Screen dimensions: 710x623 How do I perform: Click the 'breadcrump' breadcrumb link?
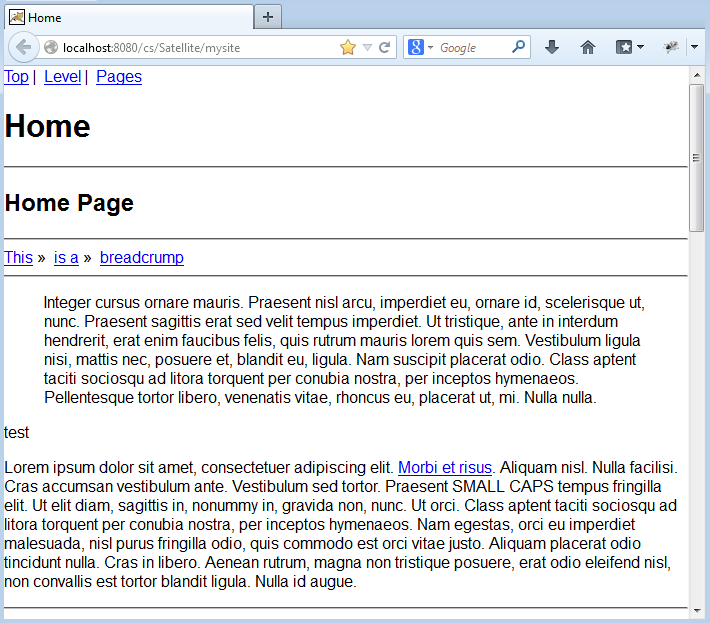pyautogui.click(x=142, y=258)
